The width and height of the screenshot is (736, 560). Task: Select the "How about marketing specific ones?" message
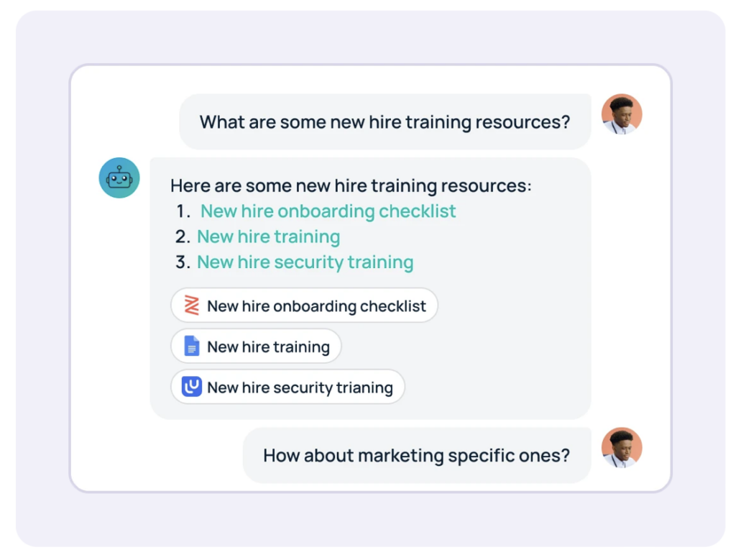[x=417, y=455]
